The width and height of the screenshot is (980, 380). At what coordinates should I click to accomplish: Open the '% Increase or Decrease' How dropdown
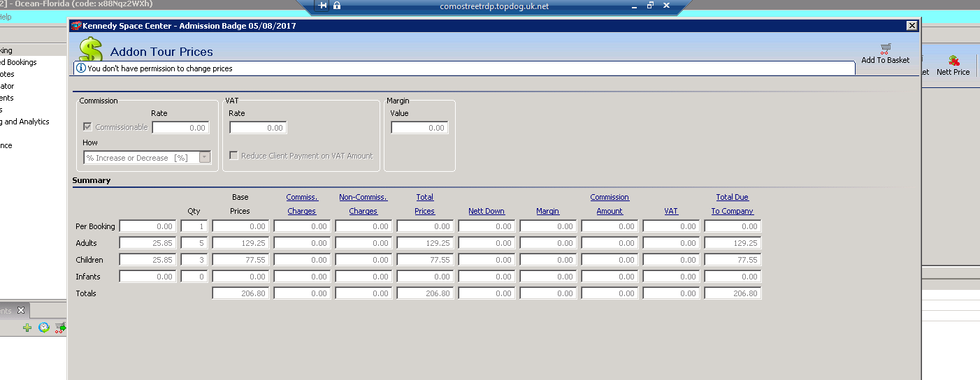204,157
